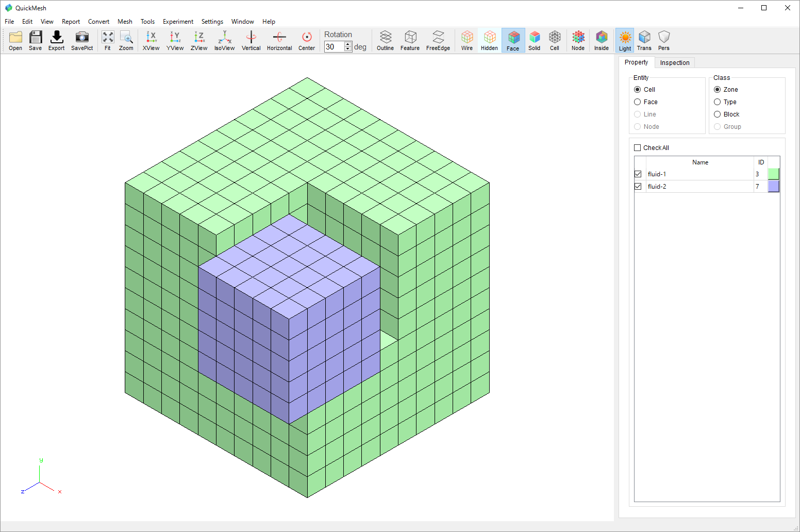Uncheck the fluid-1 zone checkbox
Image resolution: width=800 pixels, height=532 pixels.
tap(638, 174)
